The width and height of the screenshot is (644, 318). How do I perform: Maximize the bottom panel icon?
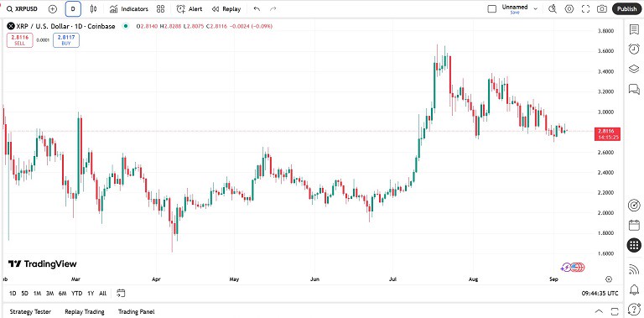click(615, 311)
